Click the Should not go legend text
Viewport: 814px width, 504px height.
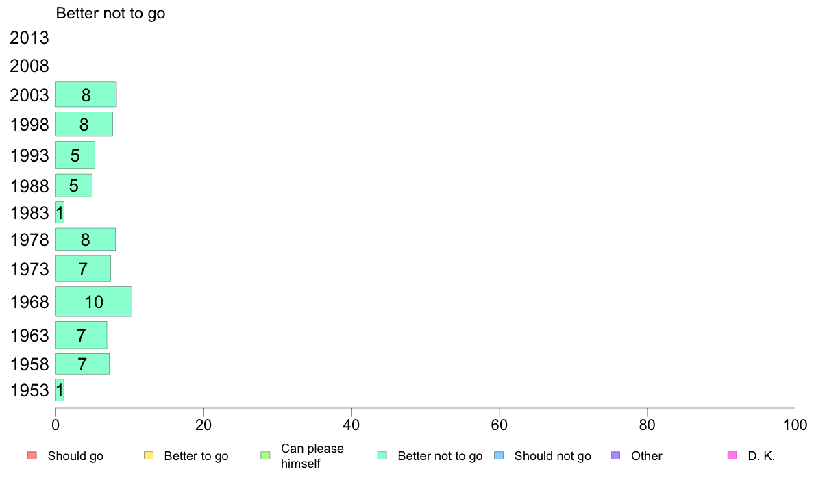pos(553,456)
